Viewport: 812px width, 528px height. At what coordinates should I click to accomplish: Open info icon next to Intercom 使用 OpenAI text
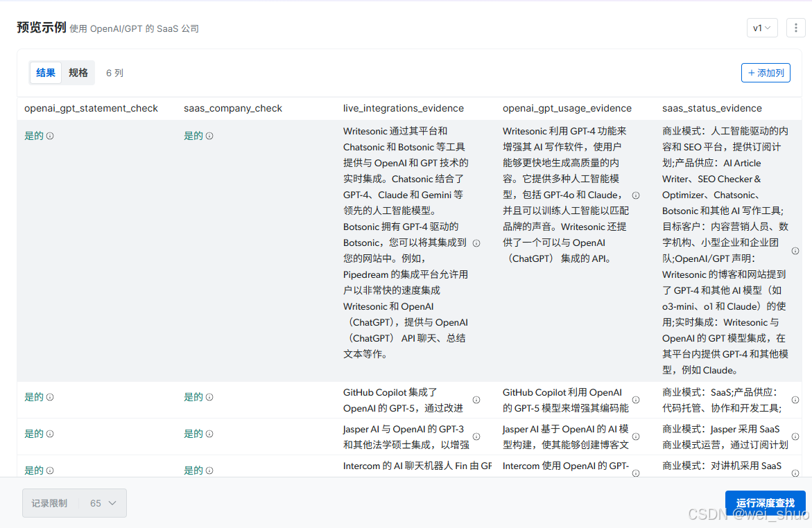point(636,473)
